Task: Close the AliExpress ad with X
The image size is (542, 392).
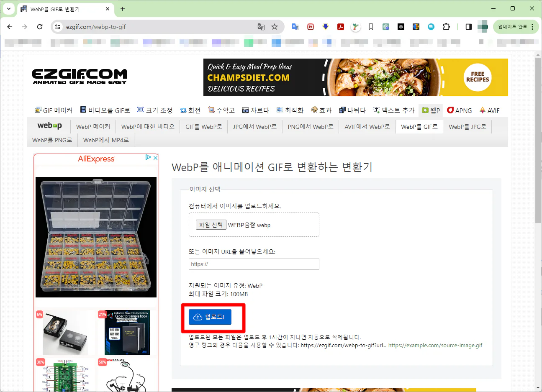Action: pos(155,158)
